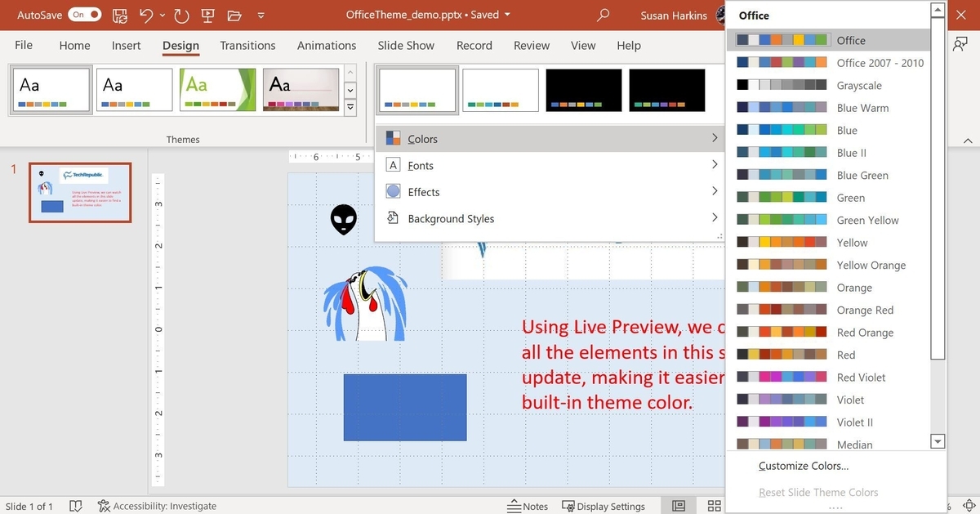
Task: Switch to the Transitions tab
Action: [247, 45]
